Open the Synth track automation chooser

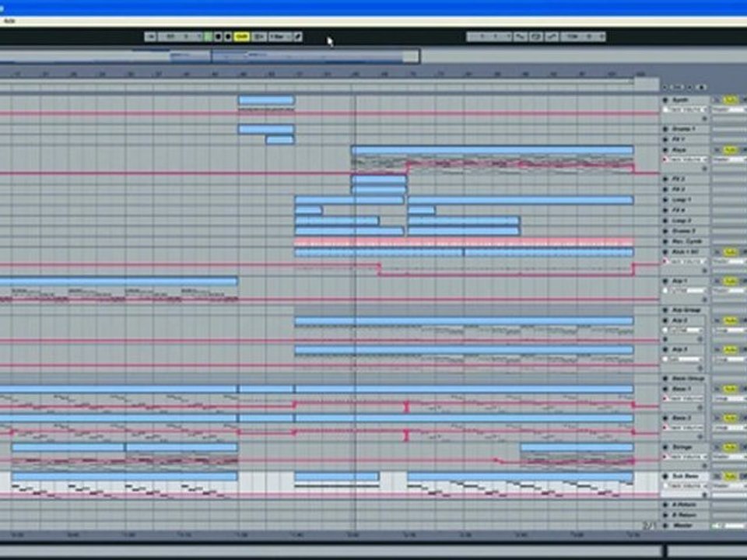(x=689, y=110)
